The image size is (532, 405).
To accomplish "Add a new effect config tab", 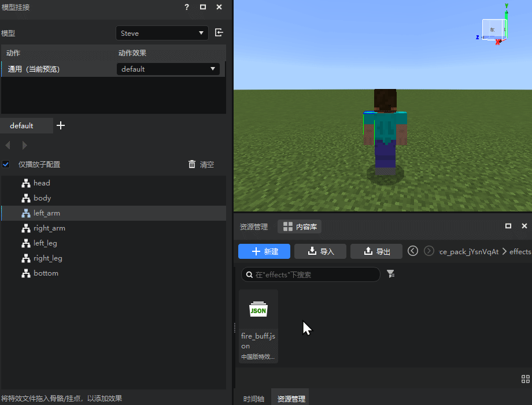I will 61,126.
